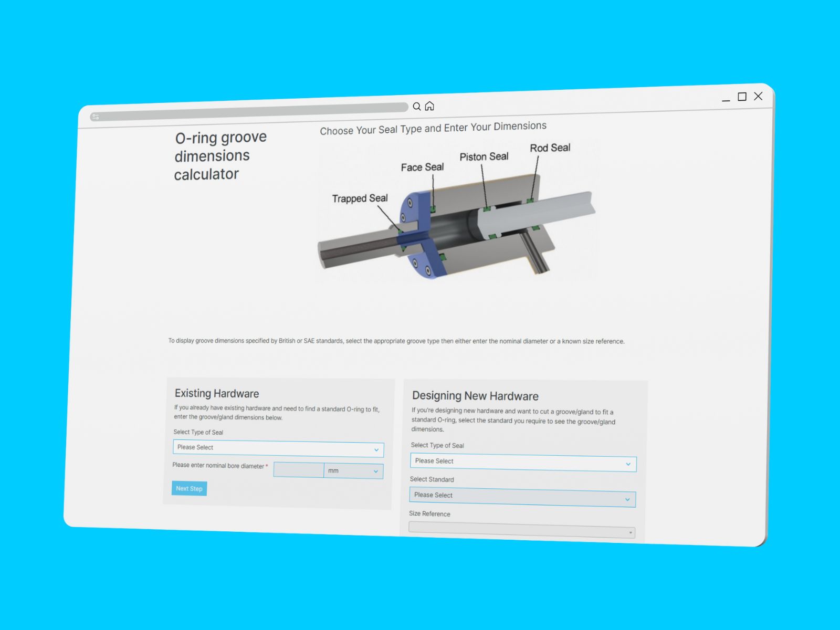
Task: Click the O-ring groove dimensions calculator heading
Action: 220,155
